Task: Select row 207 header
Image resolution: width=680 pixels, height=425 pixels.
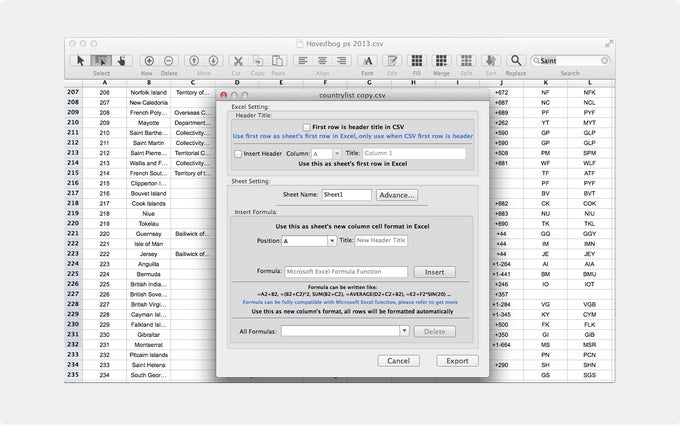Action: 73,92
